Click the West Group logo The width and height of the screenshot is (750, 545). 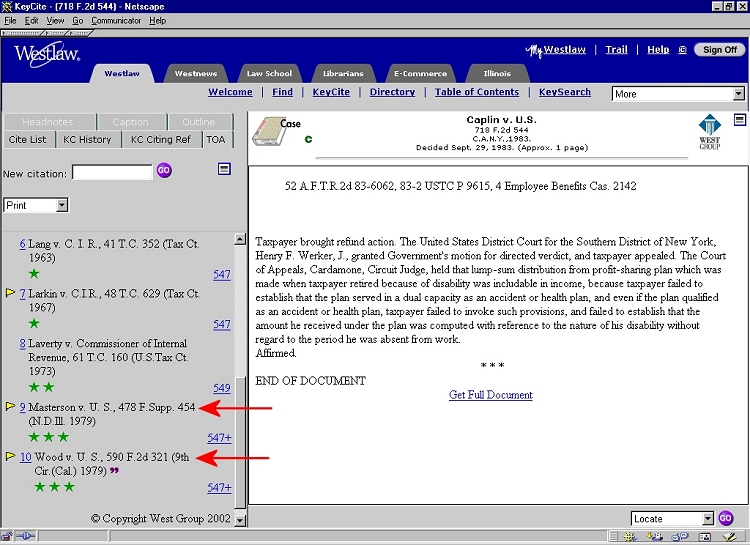point(708,131)
